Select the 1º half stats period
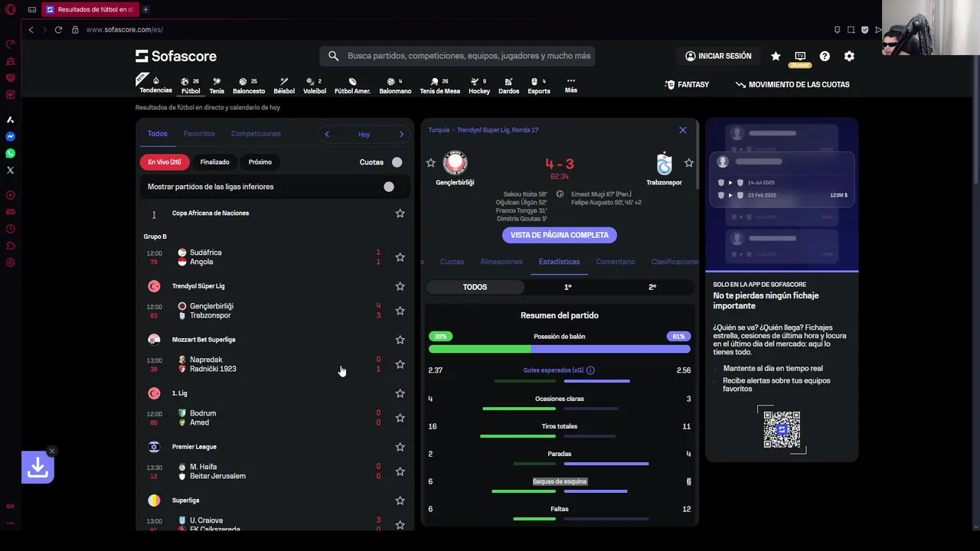The image size is (980, 551). tap(568, 287)
